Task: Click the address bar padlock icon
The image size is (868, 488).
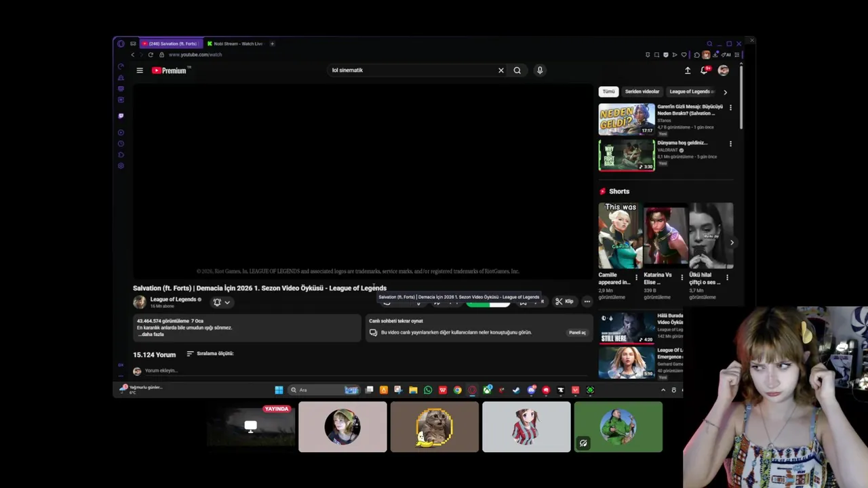Action: [x=161, y=55]
